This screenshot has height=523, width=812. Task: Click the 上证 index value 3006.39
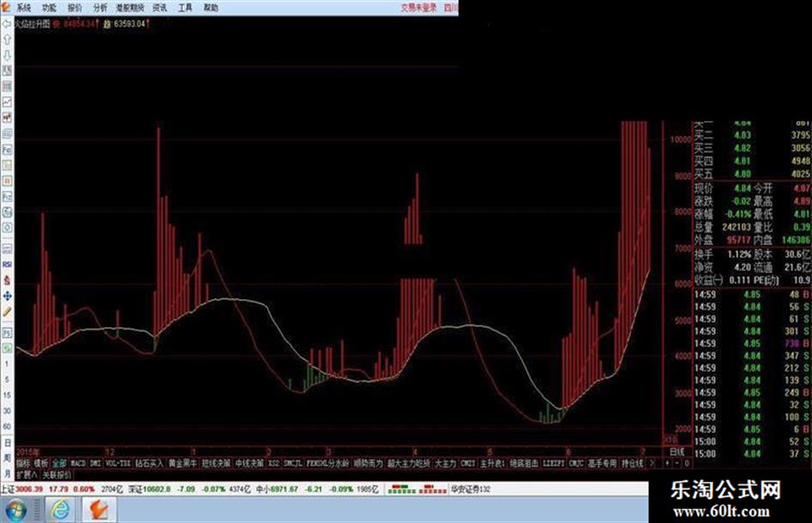pos(29,489)
